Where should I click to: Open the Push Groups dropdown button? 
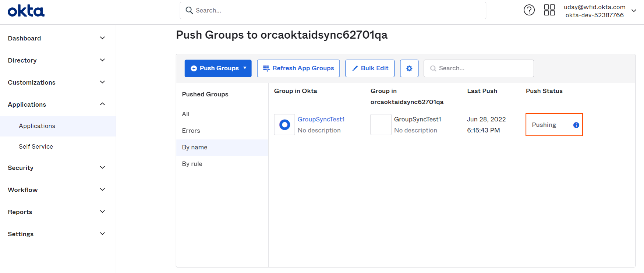(x=218, y=68)
